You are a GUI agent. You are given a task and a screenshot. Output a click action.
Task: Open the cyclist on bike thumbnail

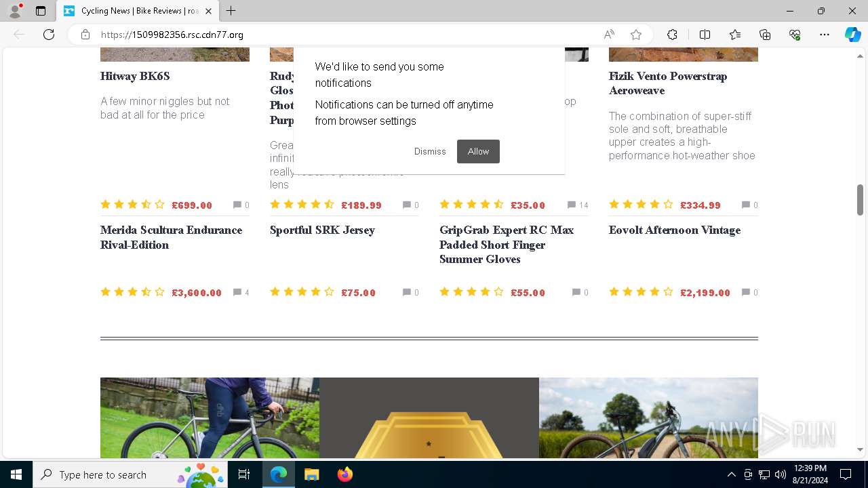pos(210,418)
